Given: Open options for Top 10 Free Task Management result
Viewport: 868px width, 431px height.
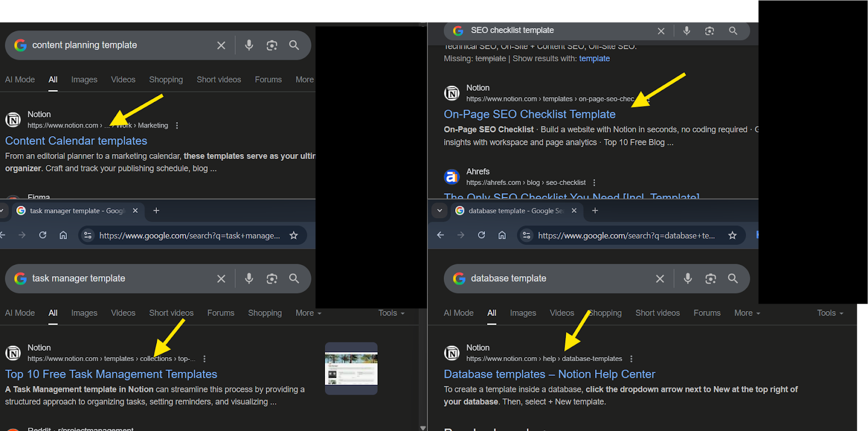Looking at the screenshot, I should pos(205,359).
